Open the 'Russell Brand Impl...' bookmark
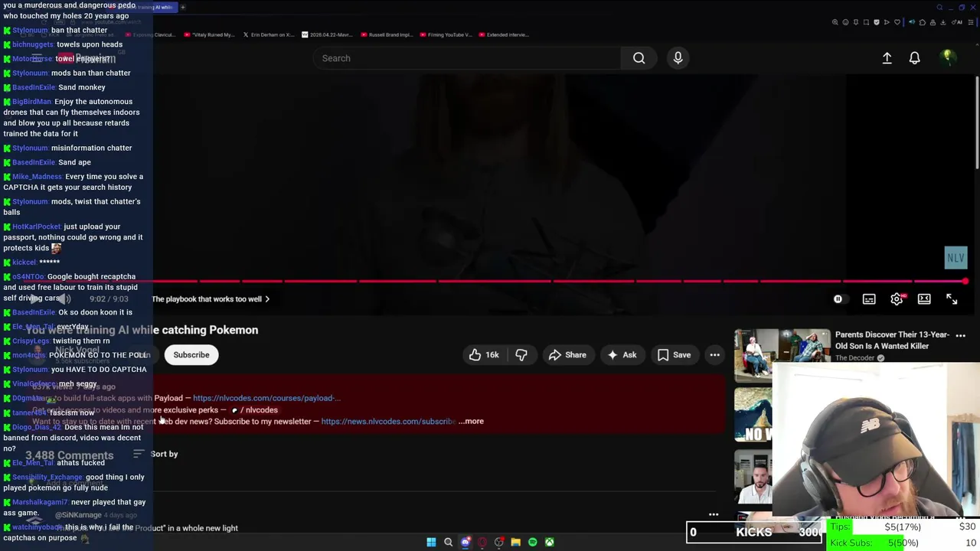Viewport: 980px width, 551px height. (387, 34)
